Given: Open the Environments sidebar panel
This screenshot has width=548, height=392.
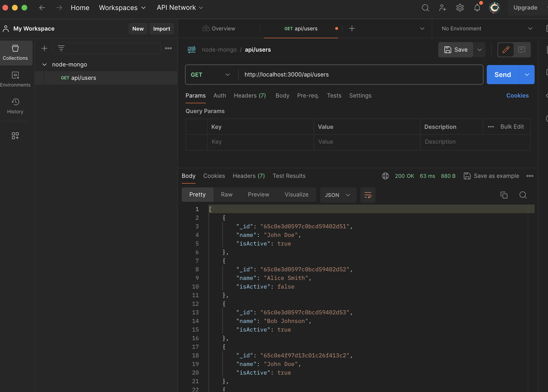Looking at the screenshot, I should 15,79.
